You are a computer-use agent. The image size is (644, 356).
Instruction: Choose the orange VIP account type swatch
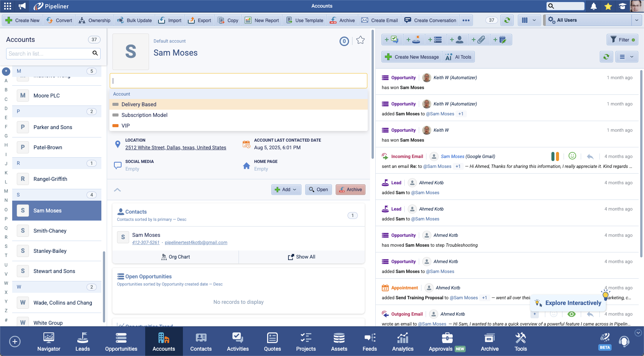[115, 126]
